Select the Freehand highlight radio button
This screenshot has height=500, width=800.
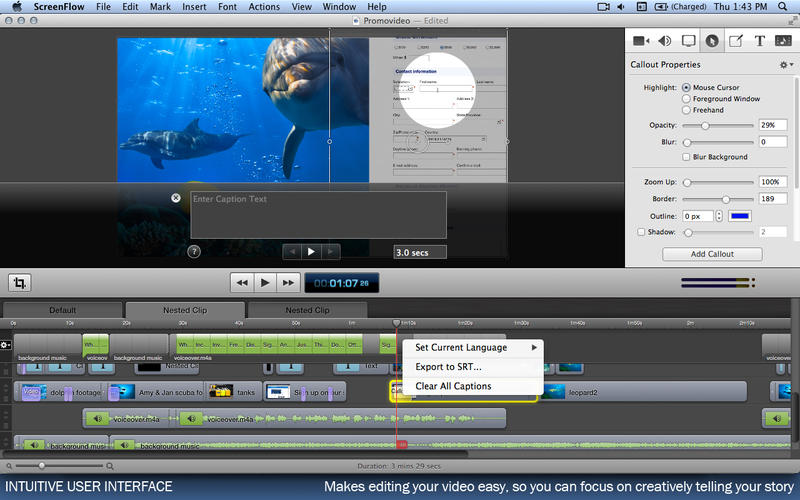tap(686, 110)
